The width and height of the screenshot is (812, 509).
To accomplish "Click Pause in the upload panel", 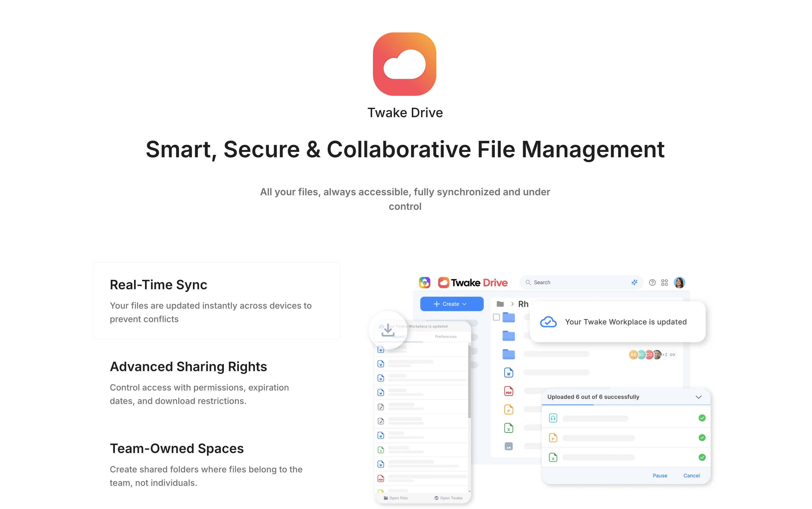I will click(x=660, y=476).
